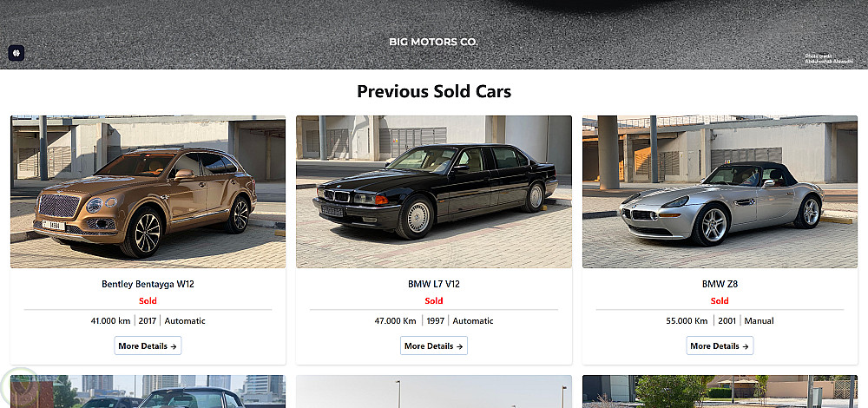868x408 pixels.
Task: Click the red Sold label under Bentley Bentayga
Action: [x=148, y=300]
